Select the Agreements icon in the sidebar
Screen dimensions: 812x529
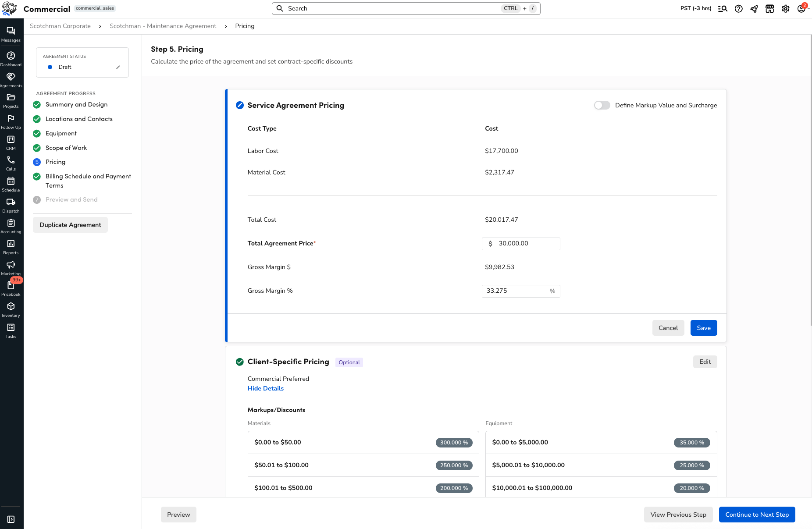[11, 79]
